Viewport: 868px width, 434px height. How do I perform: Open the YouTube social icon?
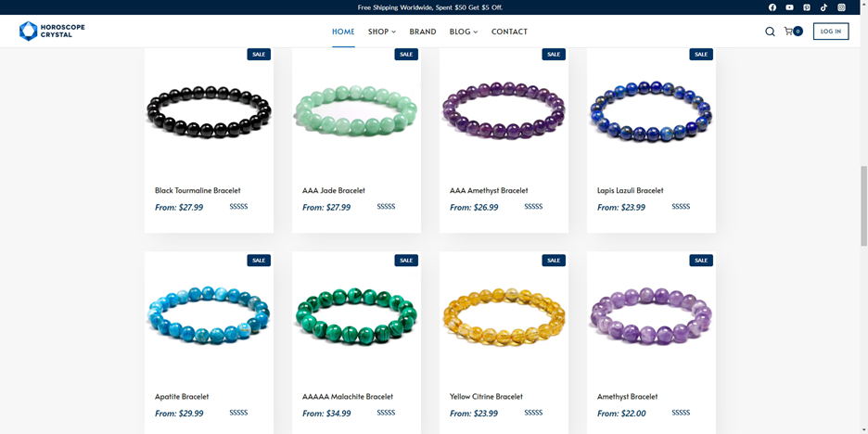coord(789,7)
